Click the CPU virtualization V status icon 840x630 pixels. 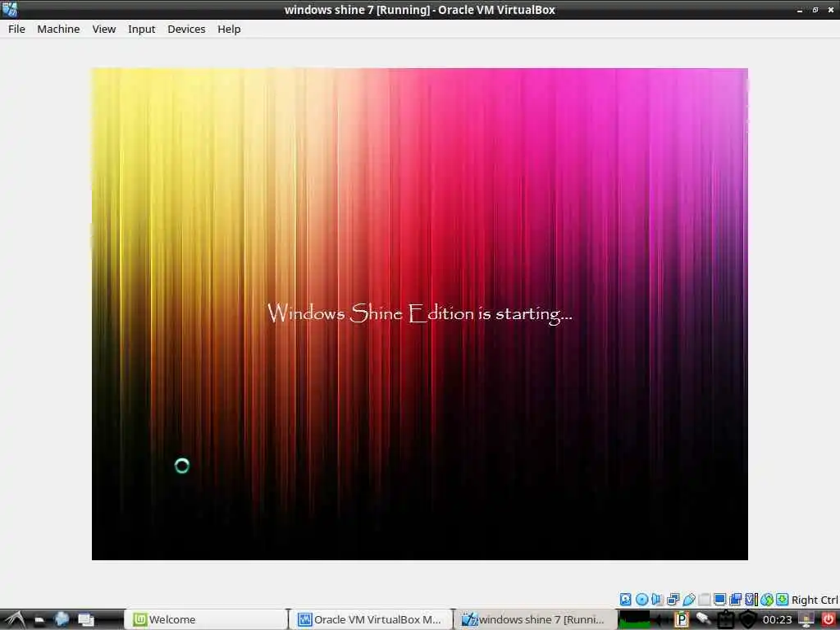(x=751, y=600)
